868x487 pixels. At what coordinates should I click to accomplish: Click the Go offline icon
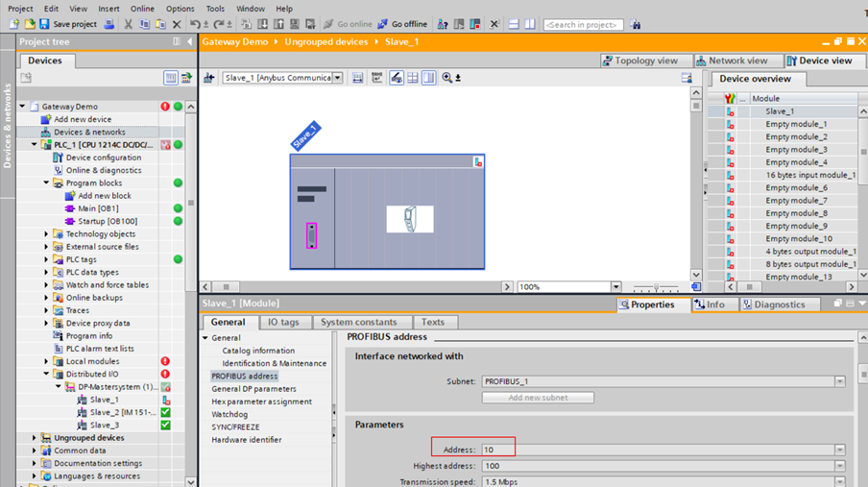tap(383, 24)
